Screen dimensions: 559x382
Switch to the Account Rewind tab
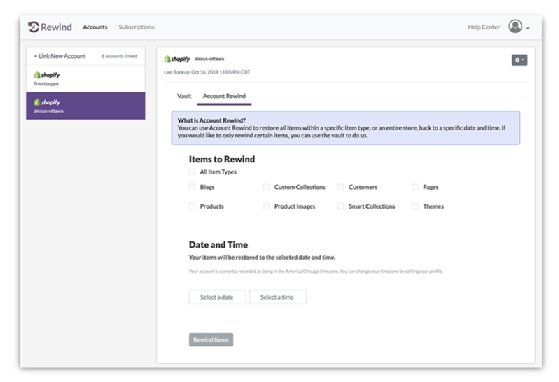click(x=224, y=96)
